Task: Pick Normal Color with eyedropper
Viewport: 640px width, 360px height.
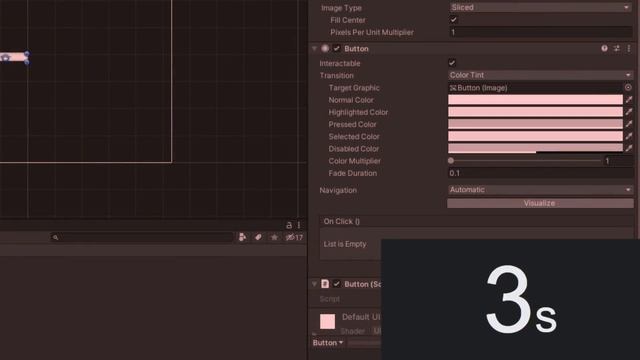Action: [629, 100]
